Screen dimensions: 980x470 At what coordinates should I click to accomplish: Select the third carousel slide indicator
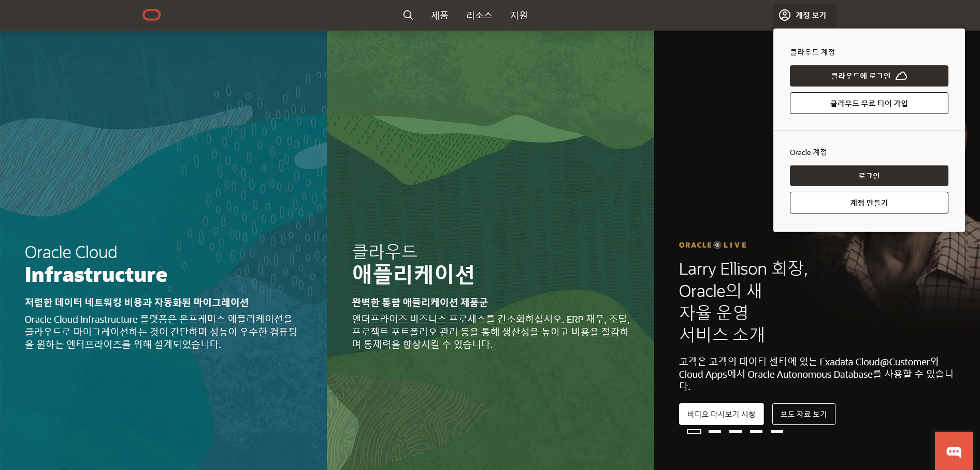click(x=736, y=432)
